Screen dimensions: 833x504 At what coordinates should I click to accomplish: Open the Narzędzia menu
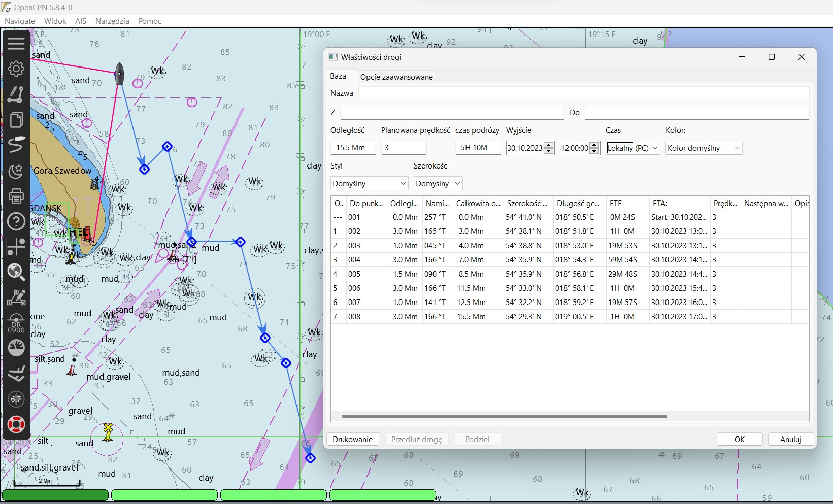coord(112,21)
